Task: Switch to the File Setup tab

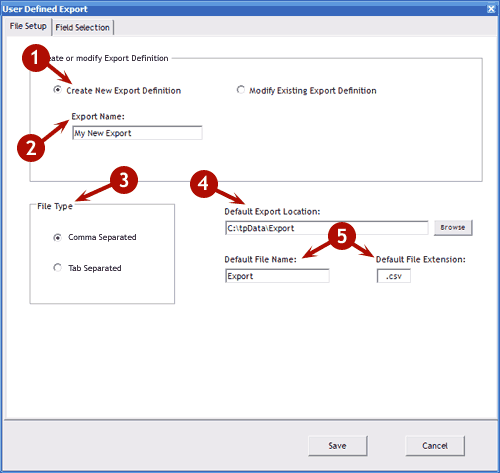Action: tap(28, 26)
